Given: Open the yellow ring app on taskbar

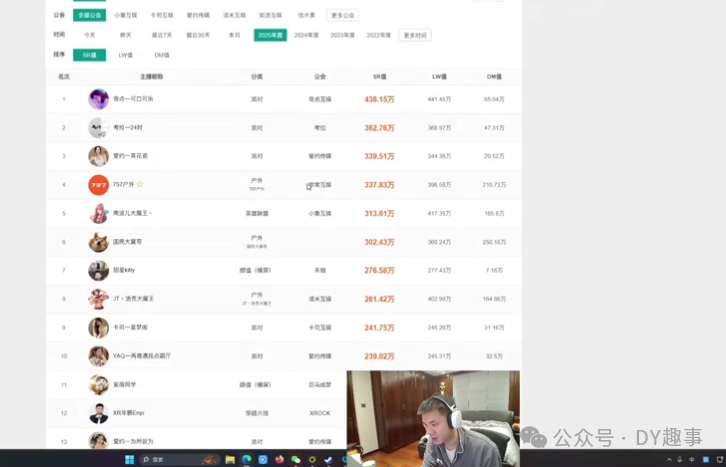Looking at the screenshot, I should (x=312, y=459).
